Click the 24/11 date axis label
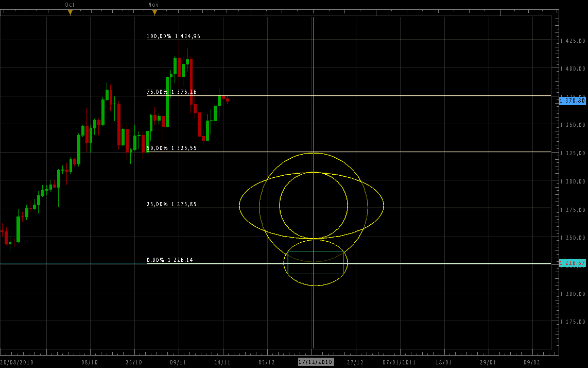Image resolution: width=588 pixels, height=368 pixels. [222, 363]
